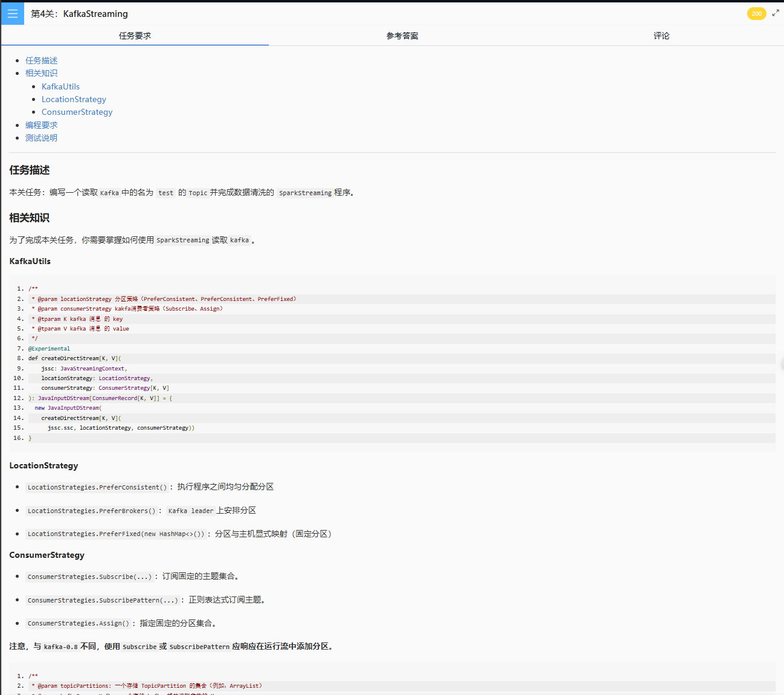This screenshot has height=695, width=784.
Task: Click ConsumerStrategies.SubscribePattern(...) inline code
Action: point(103,600)
